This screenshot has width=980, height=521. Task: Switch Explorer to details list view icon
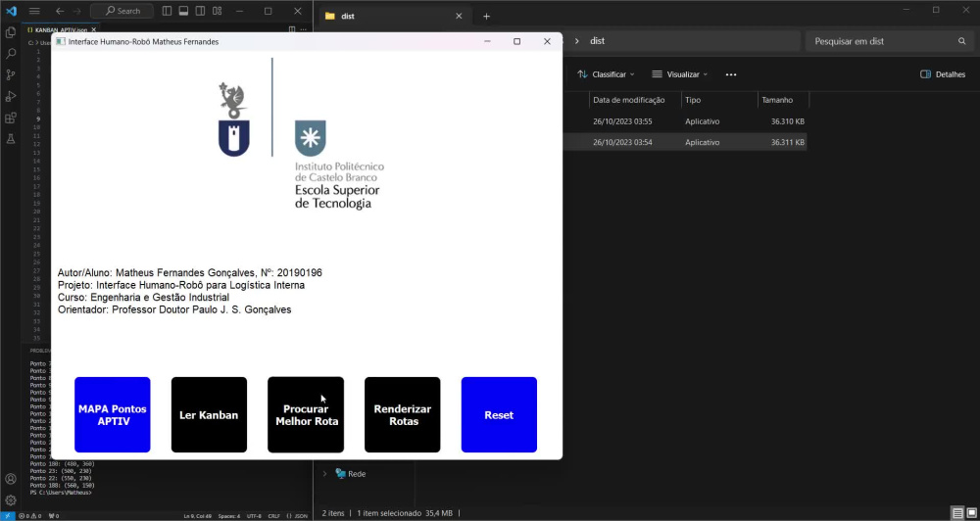956,513
